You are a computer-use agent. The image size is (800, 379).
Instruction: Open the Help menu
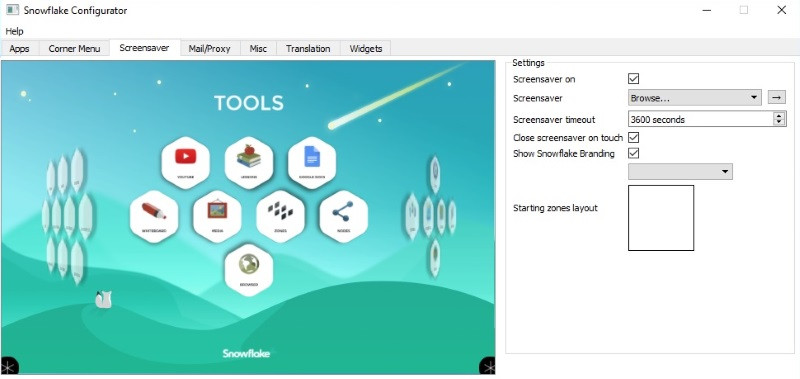(14, 31)
